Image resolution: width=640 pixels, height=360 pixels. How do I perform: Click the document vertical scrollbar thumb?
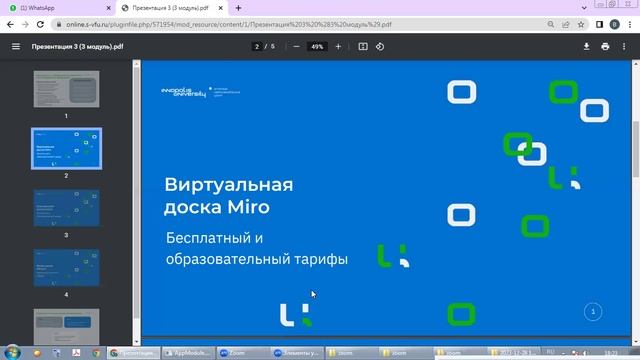pyautogui.click(x=636, y=149)
